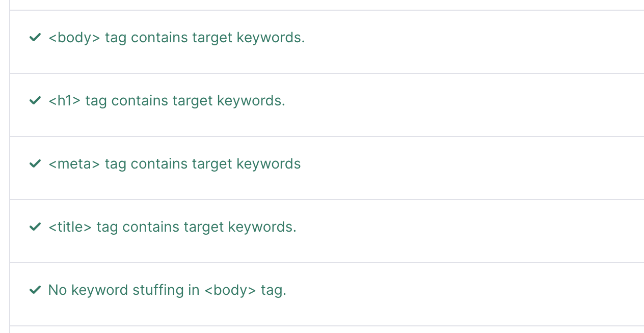Click the checkmark beside the <title> tag item

[35, 227]
